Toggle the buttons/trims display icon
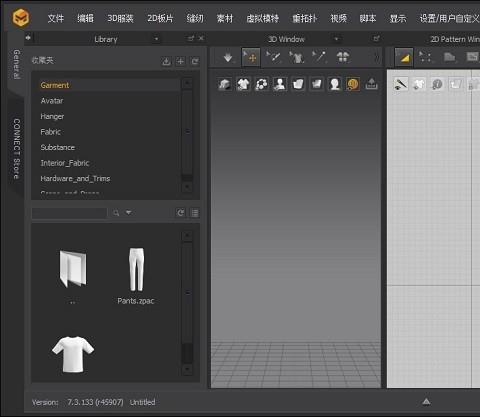This screenshot has height=417, width=480. coord(262,84)
